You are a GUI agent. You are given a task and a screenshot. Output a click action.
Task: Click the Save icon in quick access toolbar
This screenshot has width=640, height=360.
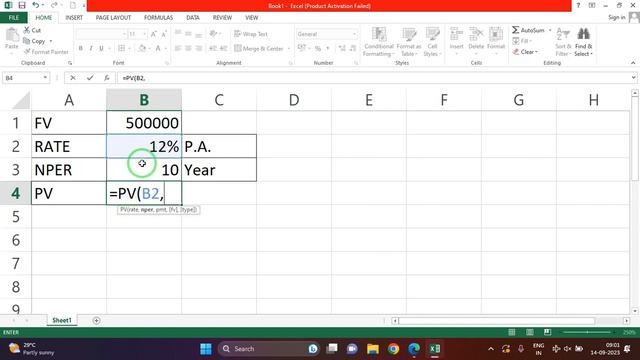click(22, 5)
